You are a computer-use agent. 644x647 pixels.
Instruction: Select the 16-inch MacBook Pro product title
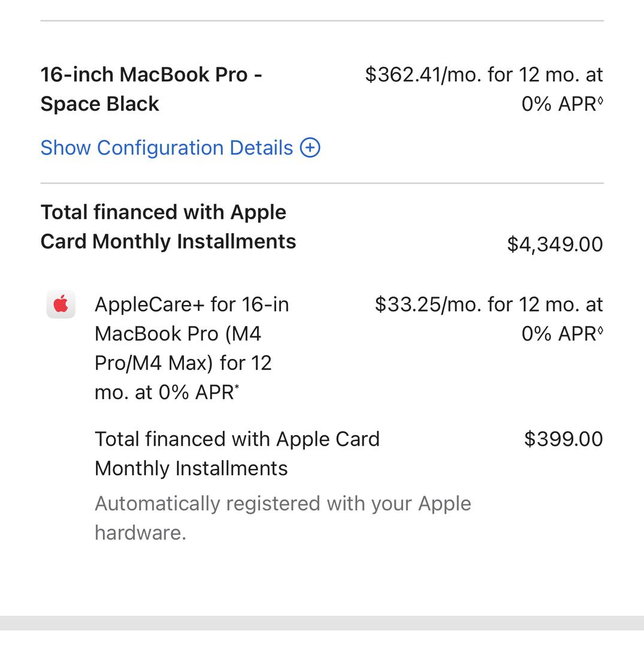point(151,75)
